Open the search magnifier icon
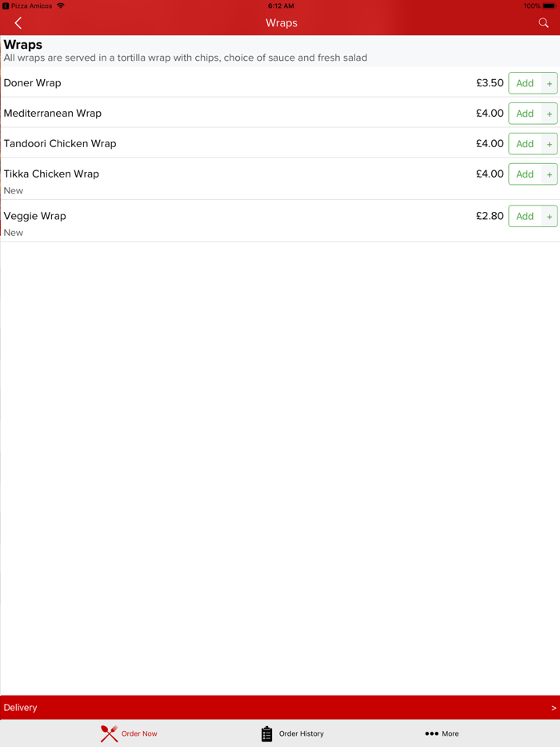The image size is (560, 747). click(543, 23)
